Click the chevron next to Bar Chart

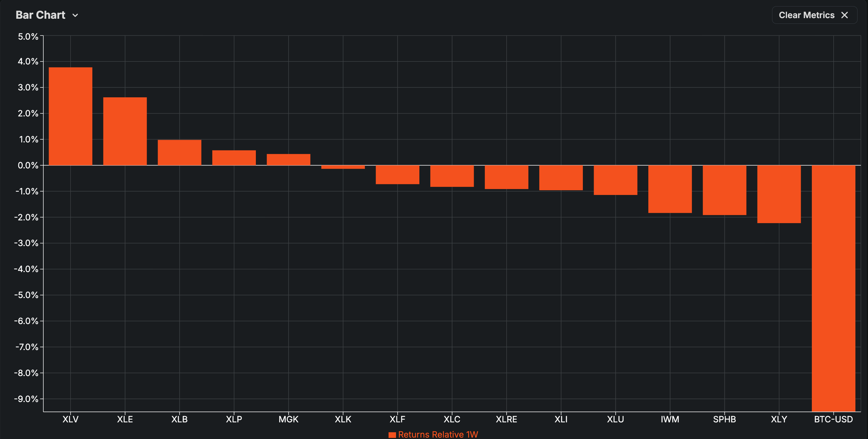pyautogui.click(x=75, y=16)
